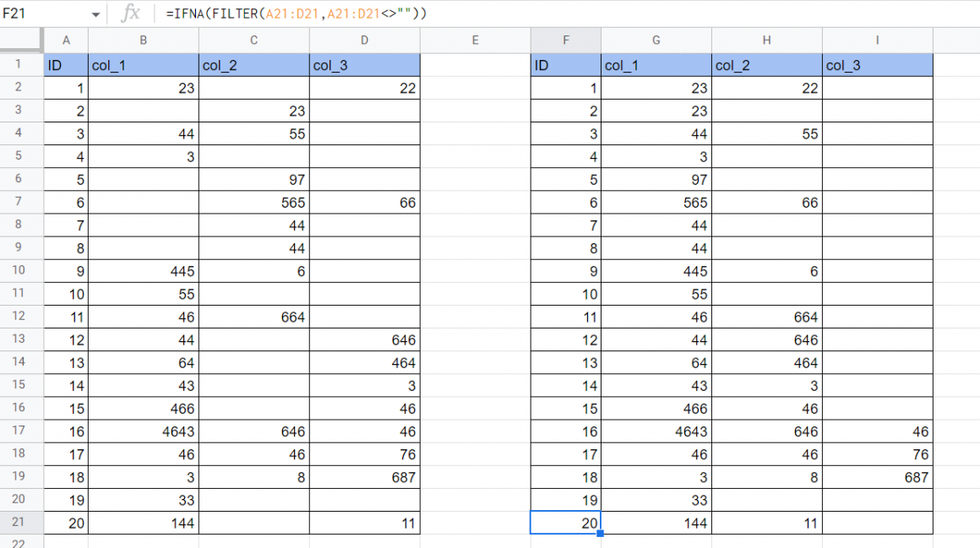Click cell with value 22 in column H
Image resolution: width=980 pixels, height=548 pixels.
tap(767, 88)
